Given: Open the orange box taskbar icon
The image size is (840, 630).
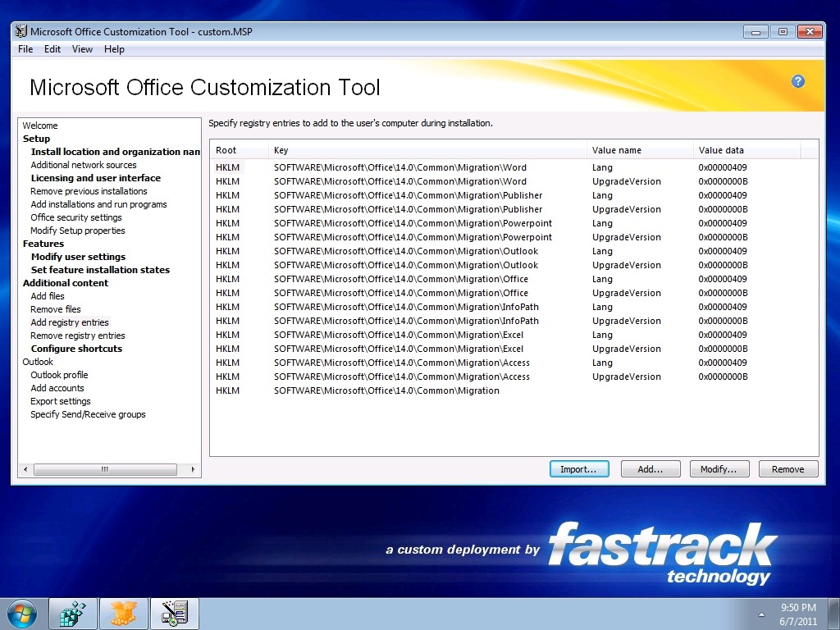Looking at the screenshot, I should pos(123,614).
